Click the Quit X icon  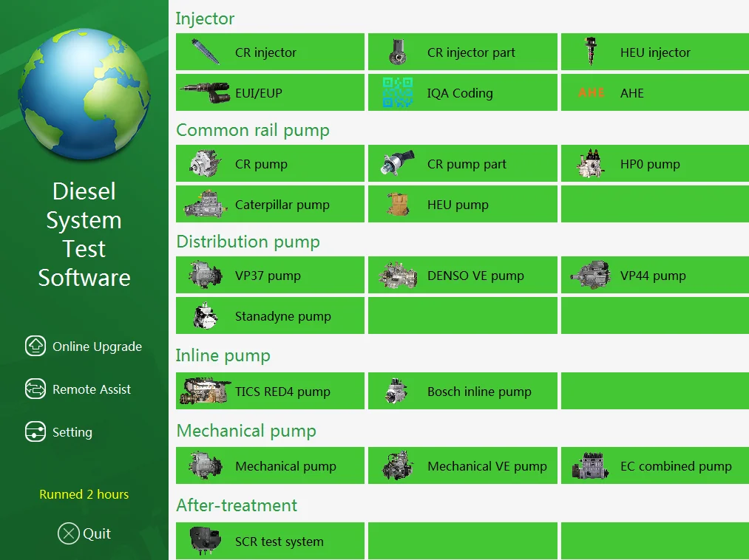tap(69, 533)
